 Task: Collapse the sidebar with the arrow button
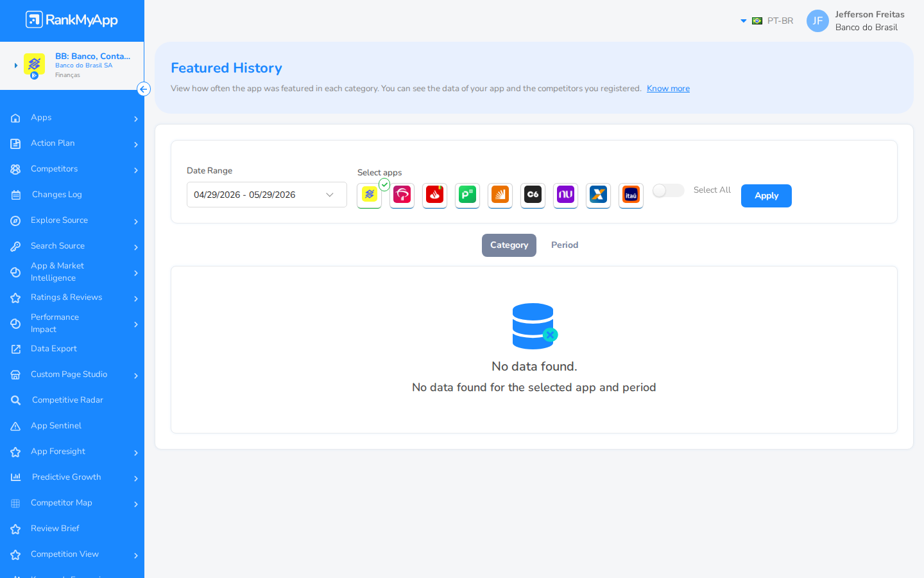(x=144, y=89)
